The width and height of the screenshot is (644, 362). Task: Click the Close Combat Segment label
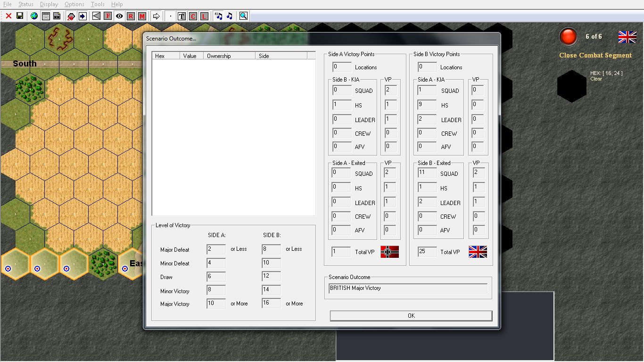coord(595,55)
